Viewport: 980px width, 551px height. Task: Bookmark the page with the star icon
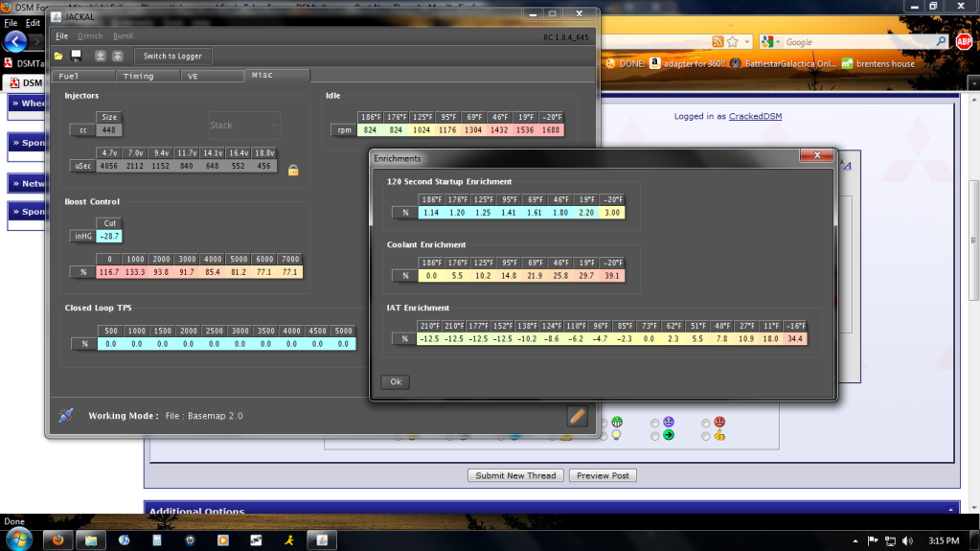point(733,42)
